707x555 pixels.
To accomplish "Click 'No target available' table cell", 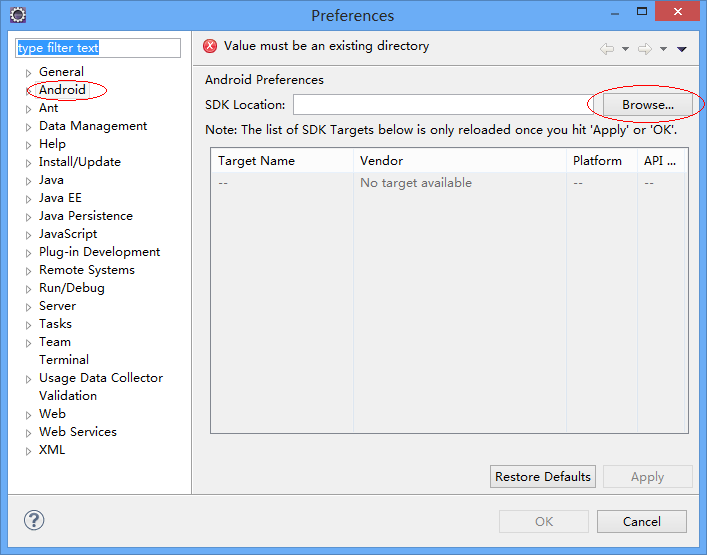I will click(416, 183).
